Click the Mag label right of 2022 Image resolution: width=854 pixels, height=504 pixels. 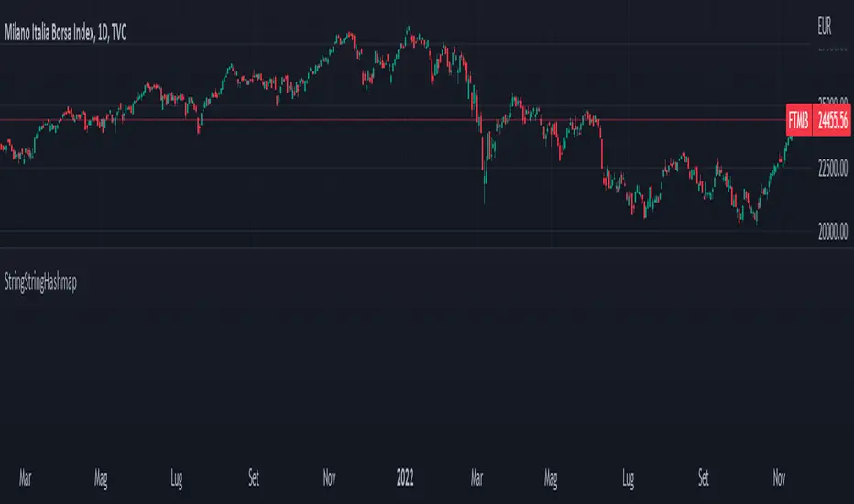tap(553, 477)
